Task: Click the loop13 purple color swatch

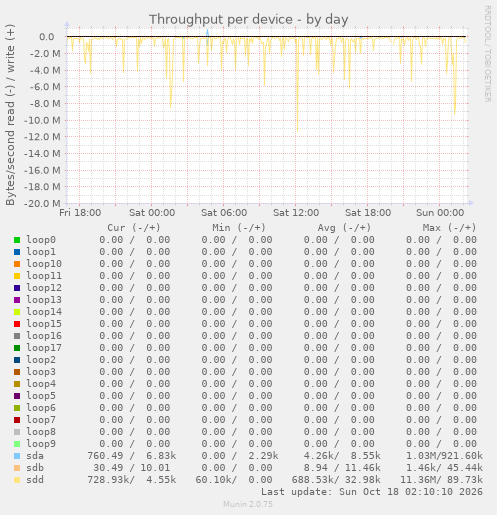Action: tap(17, 300)
